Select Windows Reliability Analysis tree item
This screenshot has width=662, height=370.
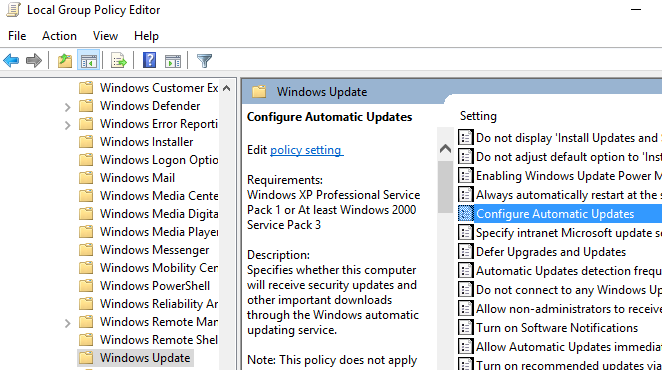coord(159,304)
